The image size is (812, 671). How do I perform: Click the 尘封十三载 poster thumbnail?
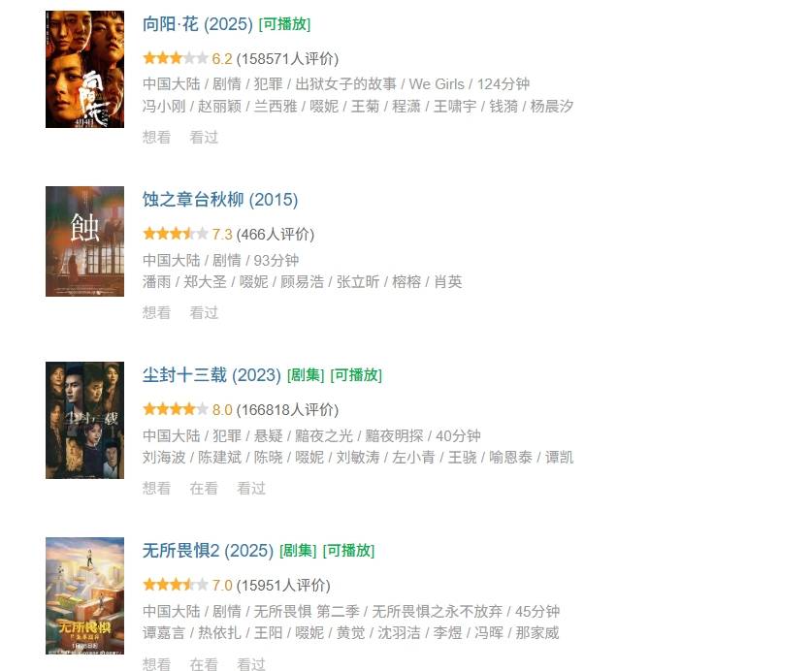pos(85,421)
